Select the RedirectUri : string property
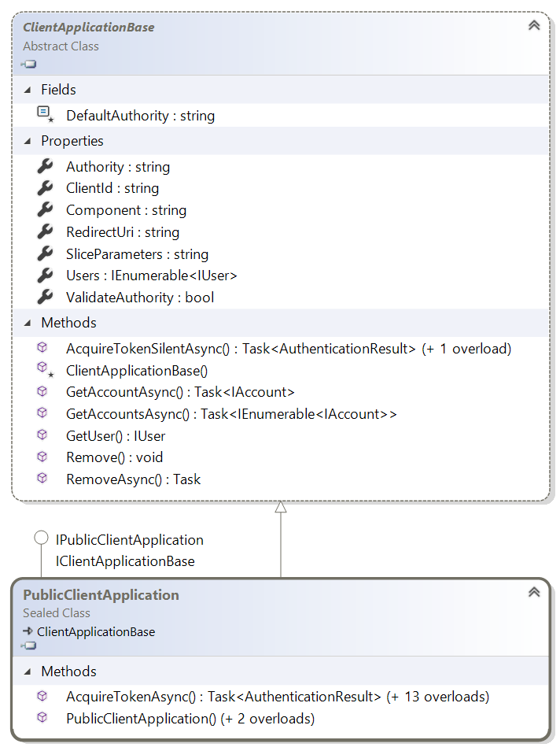 click(123, 232)
